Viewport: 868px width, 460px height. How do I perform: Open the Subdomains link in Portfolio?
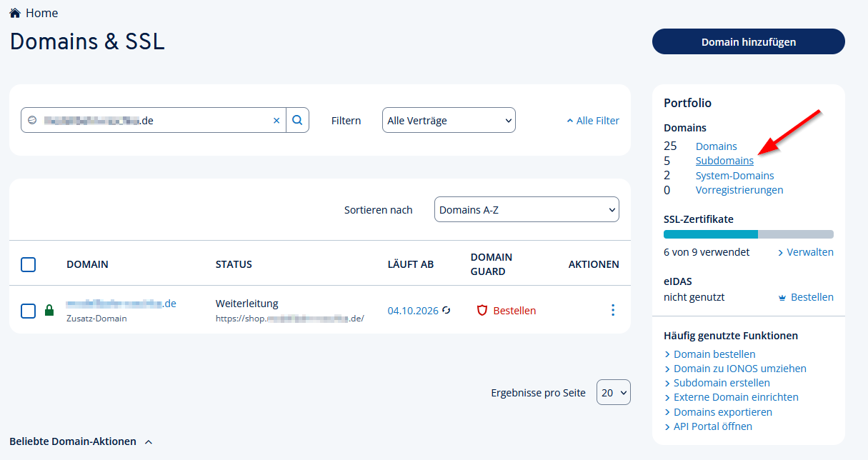tap(724, 161)
